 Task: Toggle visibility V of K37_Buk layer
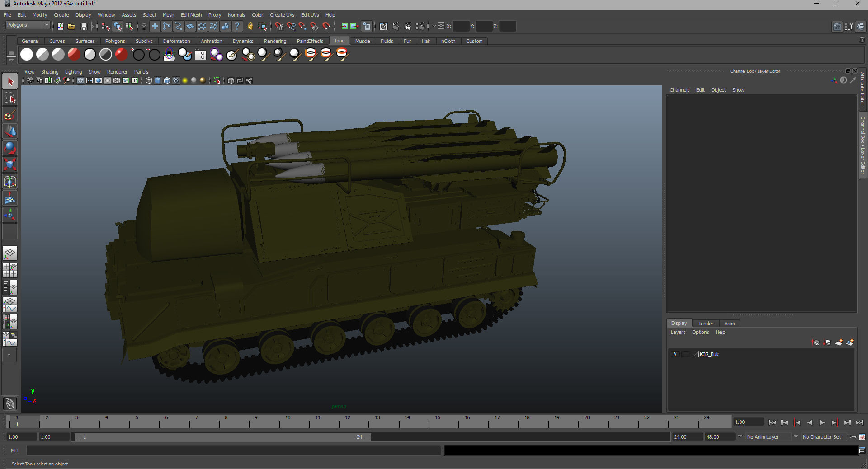click(675, 354)
